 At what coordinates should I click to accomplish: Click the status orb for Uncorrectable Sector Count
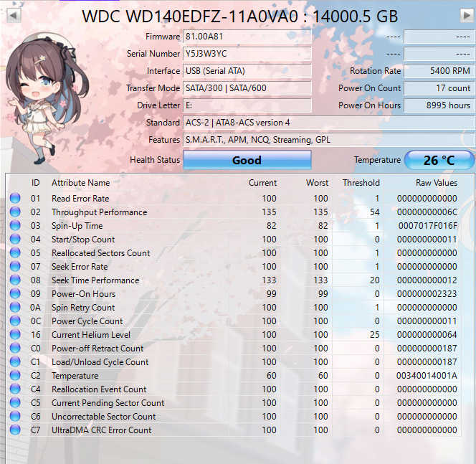click(x=15, y=417)
